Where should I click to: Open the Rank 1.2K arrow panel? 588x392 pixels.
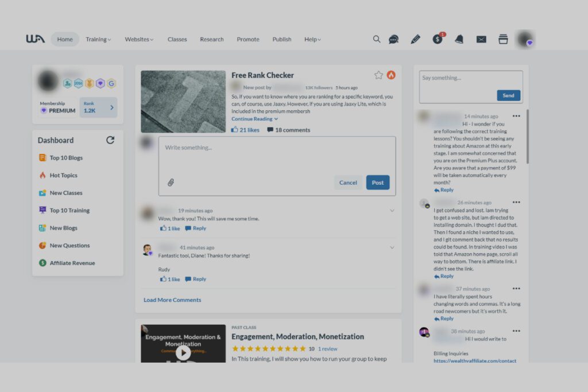tap(98, 107)
